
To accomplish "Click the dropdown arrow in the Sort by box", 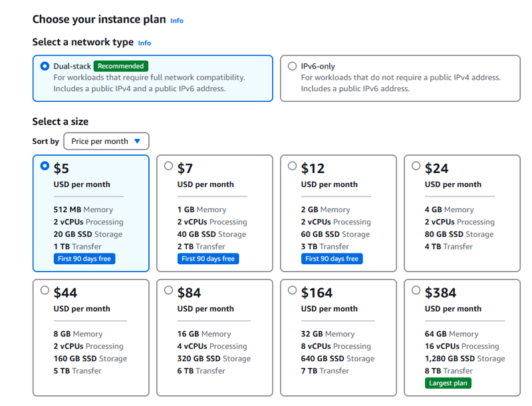I will click(x=137, y=141).
